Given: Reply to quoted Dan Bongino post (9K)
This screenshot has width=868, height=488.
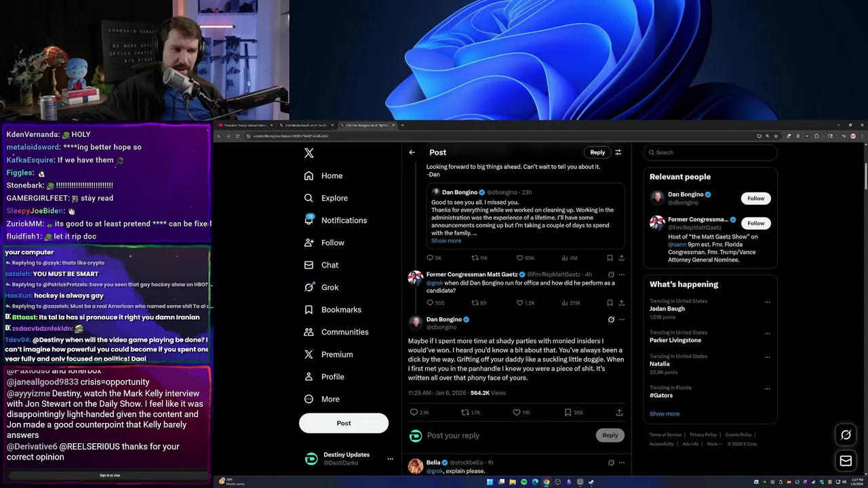Looking at the screenshot, I should click(434, 258).
